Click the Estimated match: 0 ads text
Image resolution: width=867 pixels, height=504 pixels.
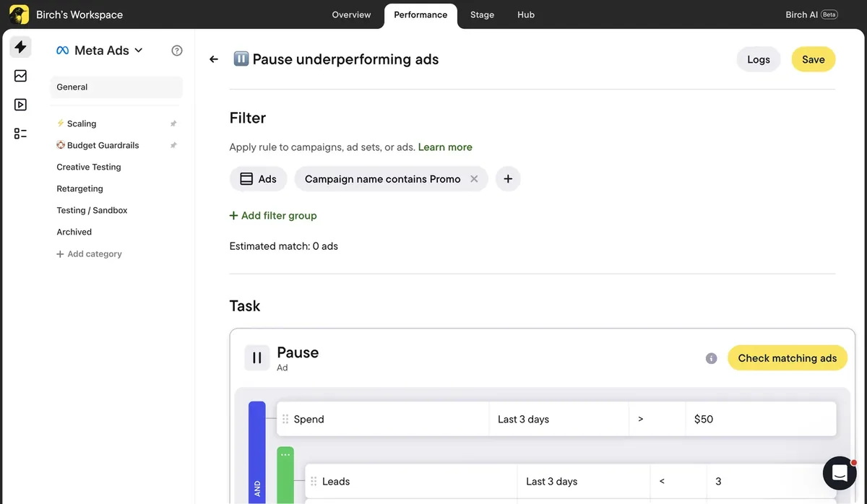tap(284, 246)
